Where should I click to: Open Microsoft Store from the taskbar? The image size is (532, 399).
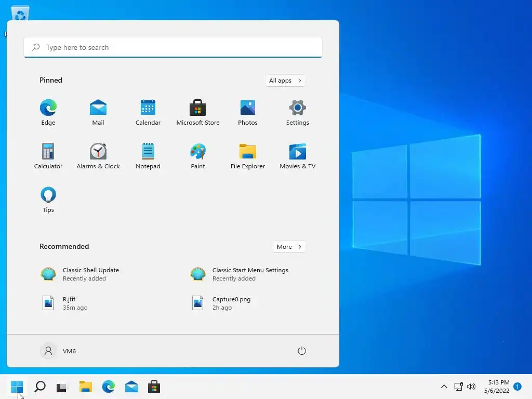(x=154, y=387)
